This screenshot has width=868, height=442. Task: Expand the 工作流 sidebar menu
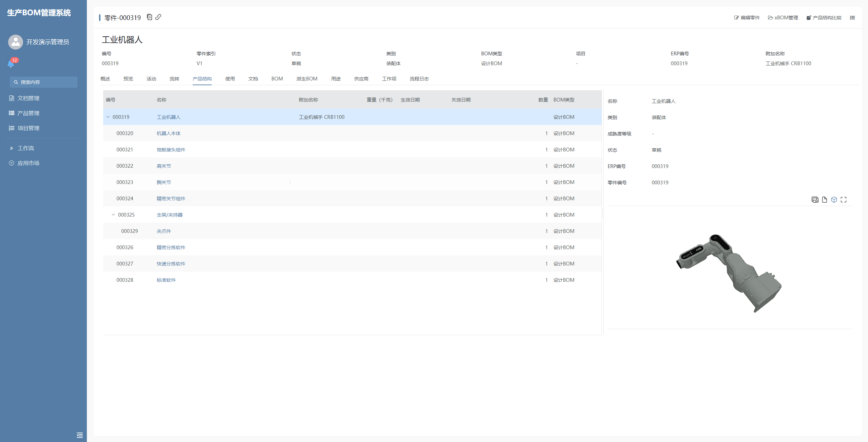[26, 148]
